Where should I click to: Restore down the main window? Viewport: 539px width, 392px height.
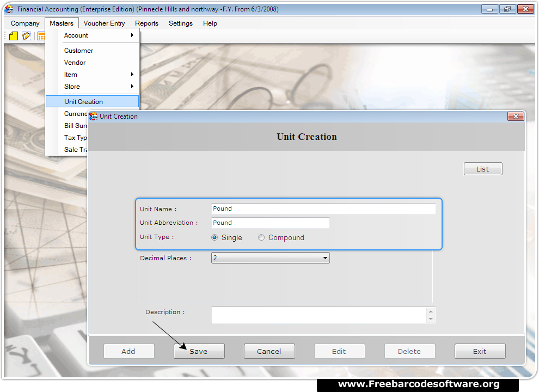(507, 9)
